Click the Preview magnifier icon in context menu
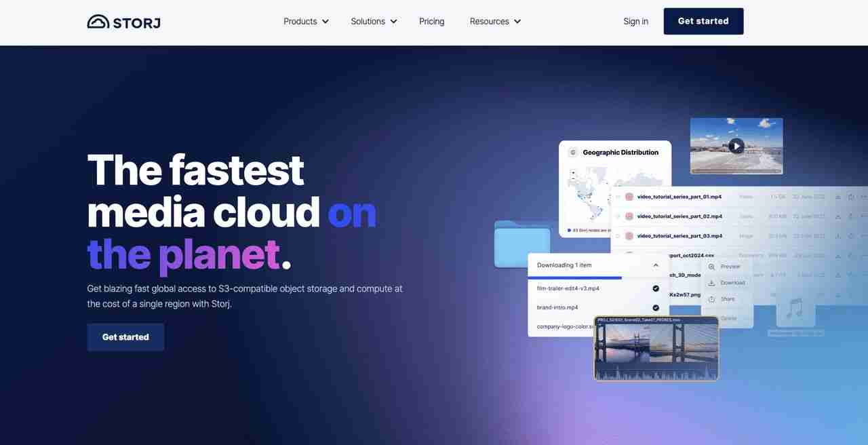The height and width of the screenshot is (445, 868). (711, 267)
